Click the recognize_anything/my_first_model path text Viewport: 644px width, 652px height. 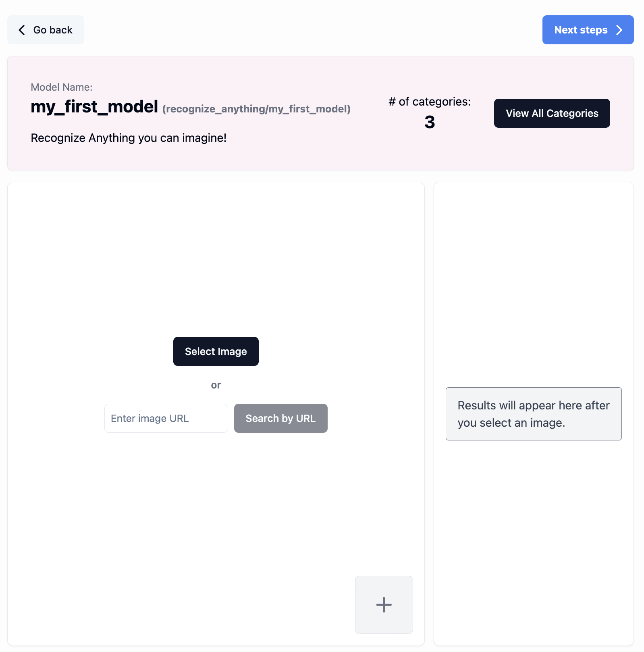point(256,109)
